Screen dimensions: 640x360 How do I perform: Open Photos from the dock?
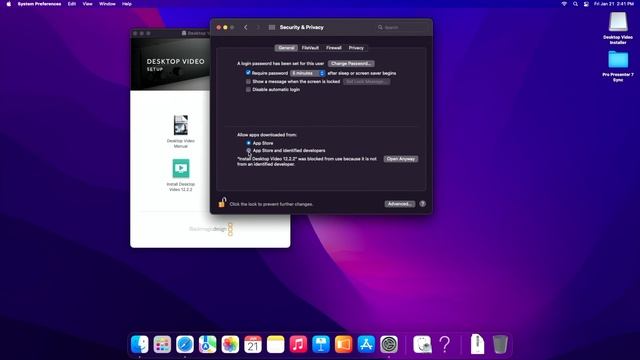coord(230,344)
